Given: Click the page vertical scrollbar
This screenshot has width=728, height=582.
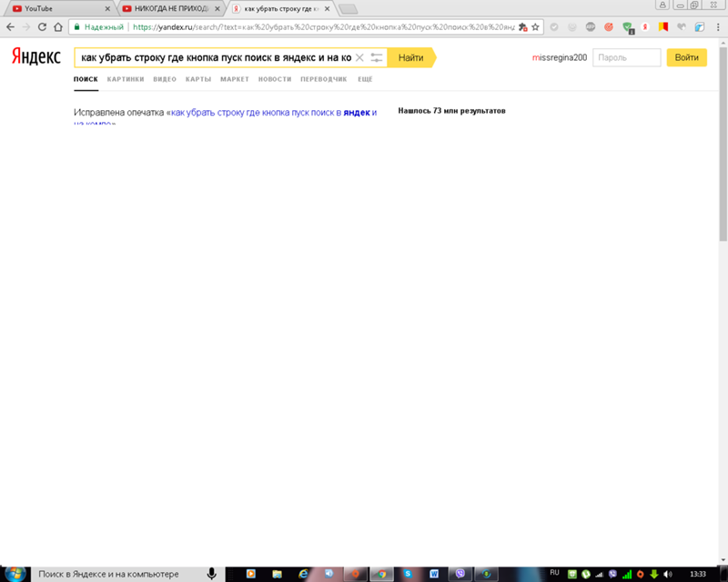Looking at the screenshot, I should click(x=723, y=144).
